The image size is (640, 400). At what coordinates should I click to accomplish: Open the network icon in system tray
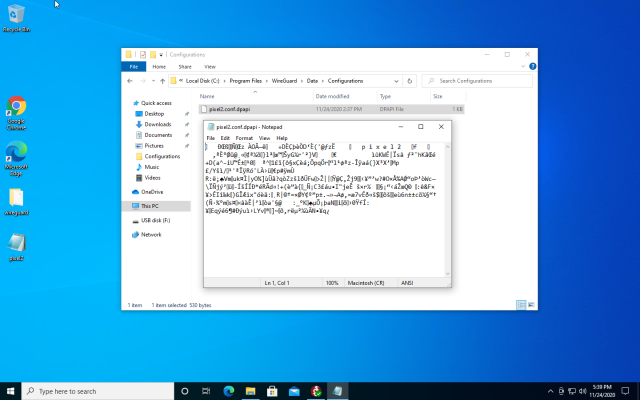click(x=572, y=391)
